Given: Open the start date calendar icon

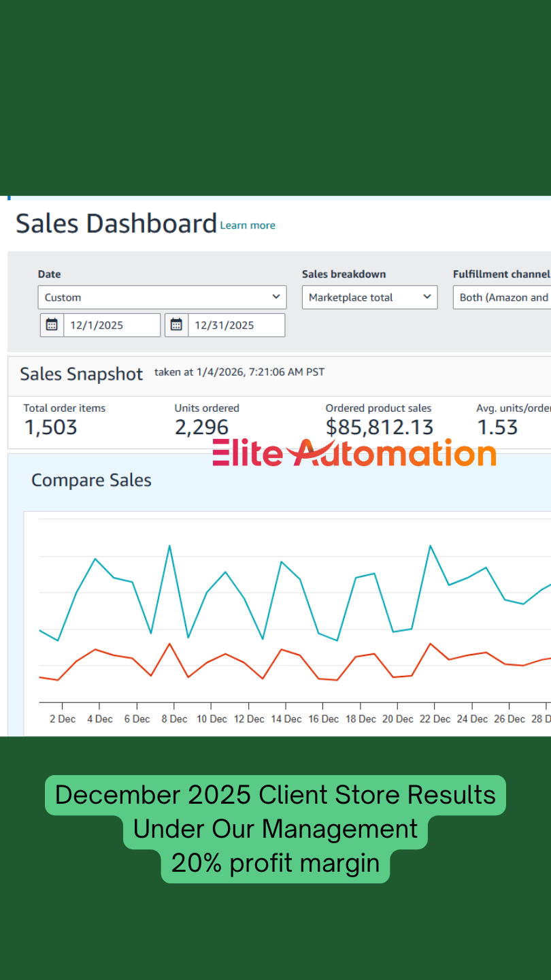Looking at the screenshot, I should click(52, 325).
